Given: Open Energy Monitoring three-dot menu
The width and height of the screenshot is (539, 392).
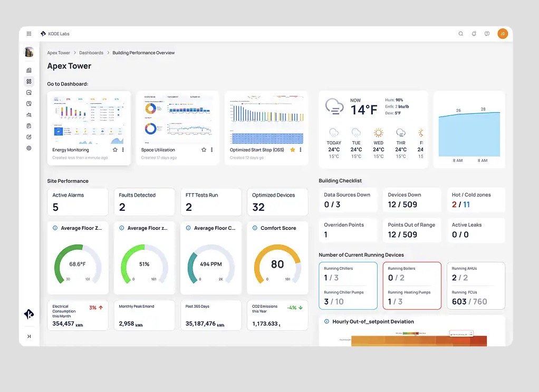Looking at the screenshot, I should click(123, 150).
